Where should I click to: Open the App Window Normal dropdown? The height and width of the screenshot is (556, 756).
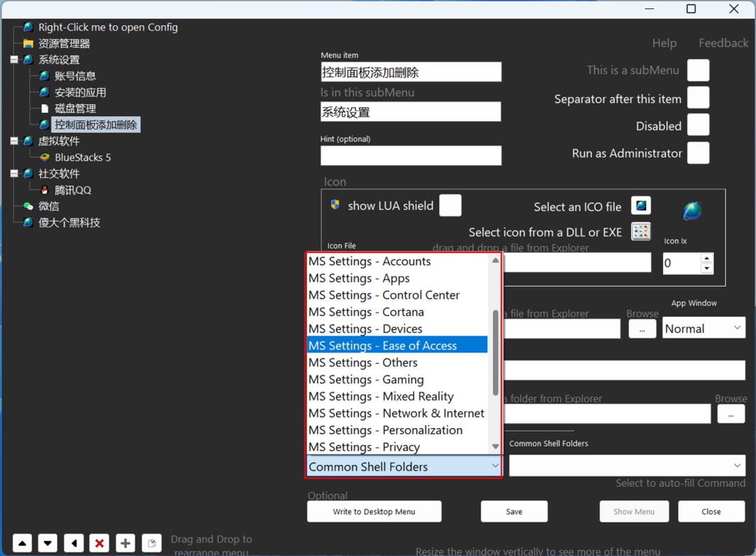click(x=703, y=328)
